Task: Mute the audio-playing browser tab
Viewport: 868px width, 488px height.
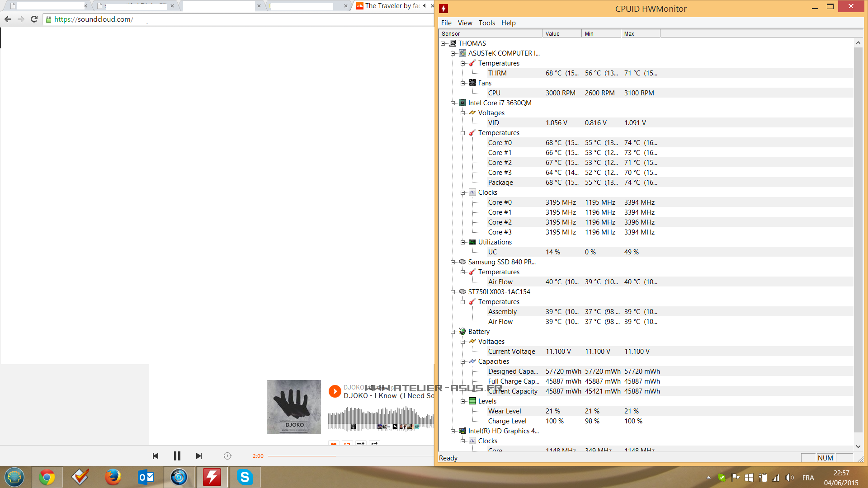Action: pos(425,6)
